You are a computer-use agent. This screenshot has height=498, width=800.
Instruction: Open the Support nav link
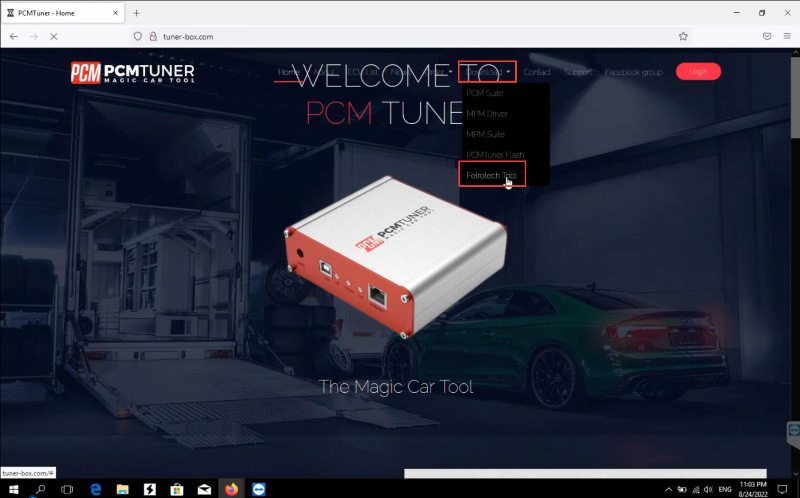tap(578, 72)
